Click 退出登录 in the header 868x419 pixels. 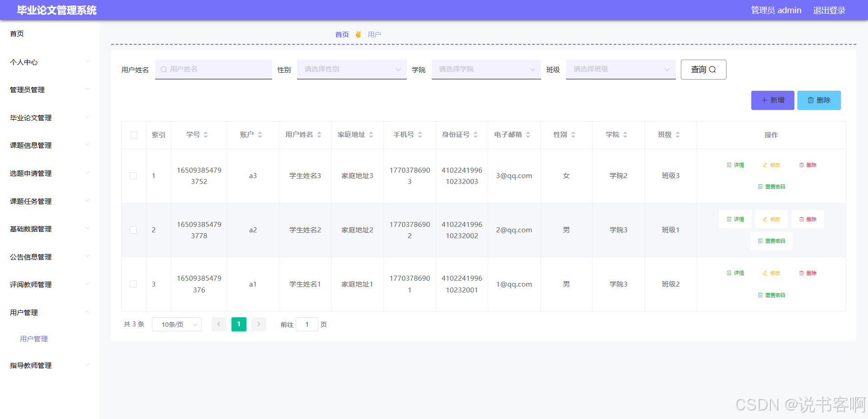(x=829, y=10)
